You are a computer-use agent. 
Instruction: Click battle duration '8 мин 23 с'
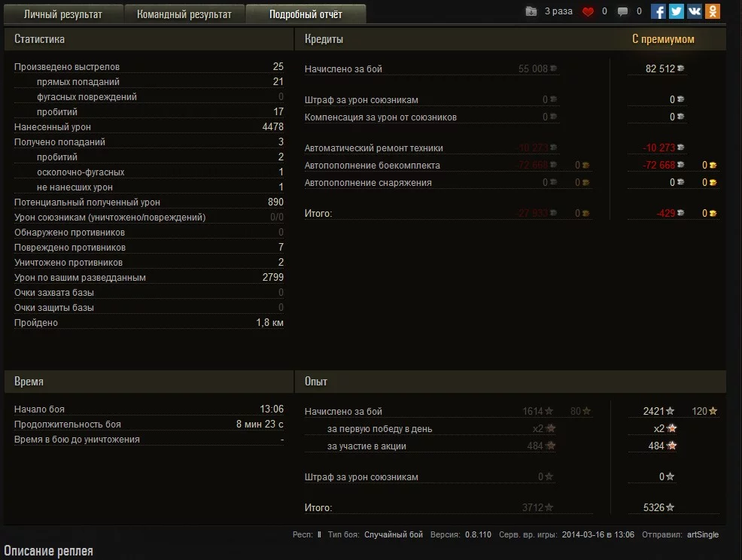[x=260, y=425]
